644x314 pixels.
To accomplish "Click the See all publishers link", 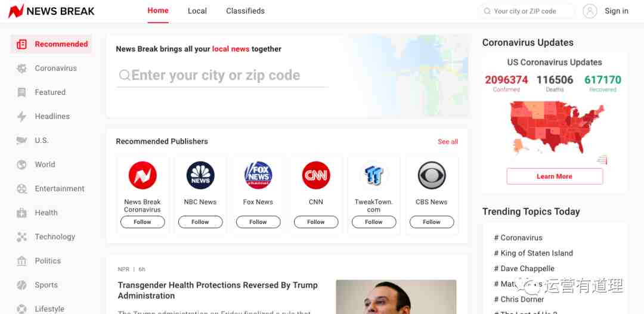I will pos(448,142).
